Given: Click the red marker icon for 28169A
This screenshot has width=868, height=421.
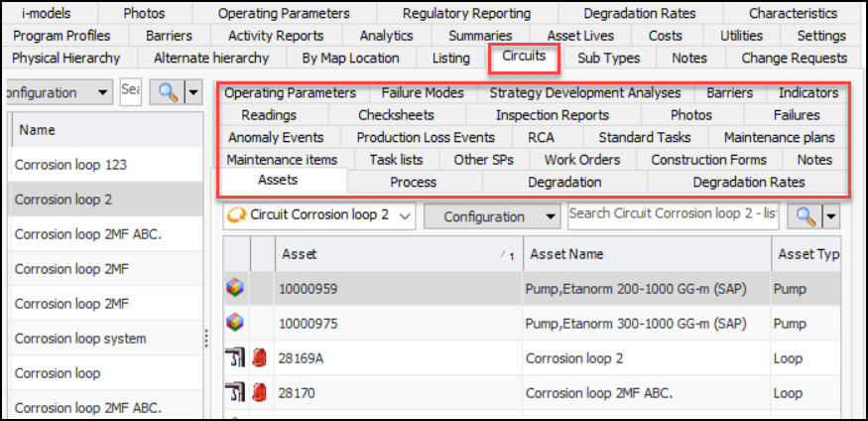Looking at the screenshot, I should (260, 357).
